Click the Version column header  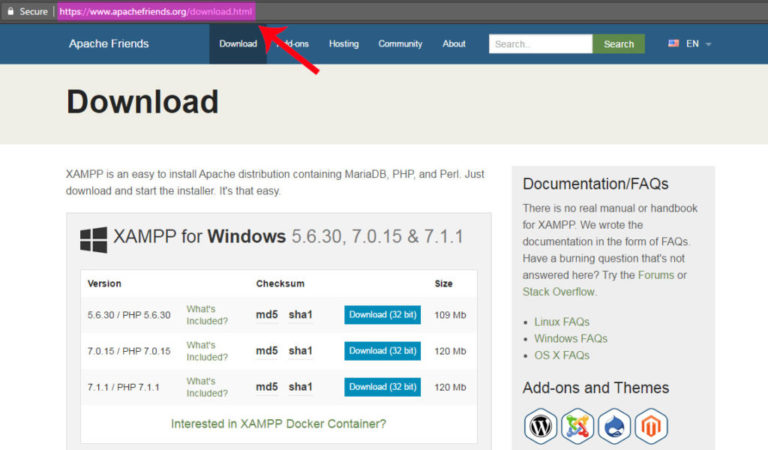(104, 284)
